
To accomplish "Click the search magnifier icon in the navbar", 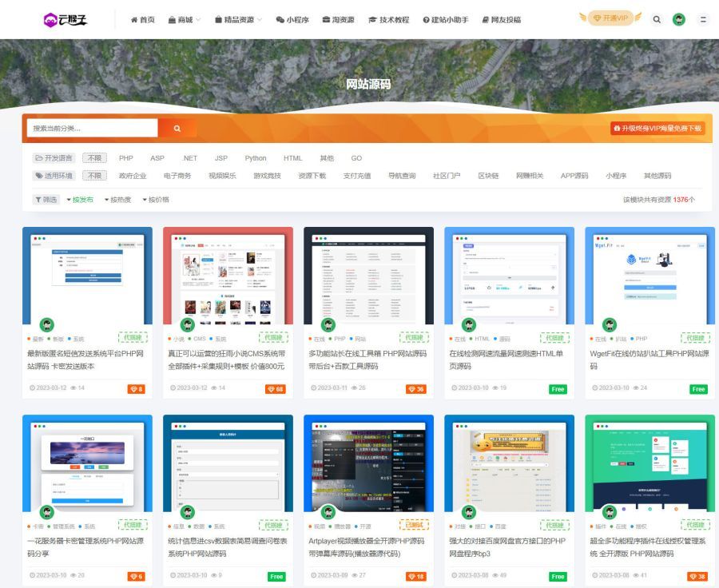I will [x=655, y=19].
